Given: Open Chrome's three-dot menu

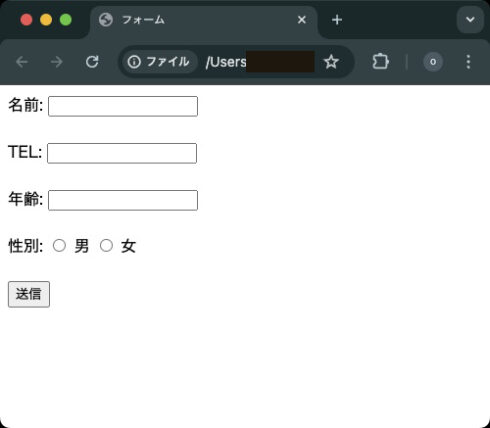Looking at the screenshot, I should point(468,62).
